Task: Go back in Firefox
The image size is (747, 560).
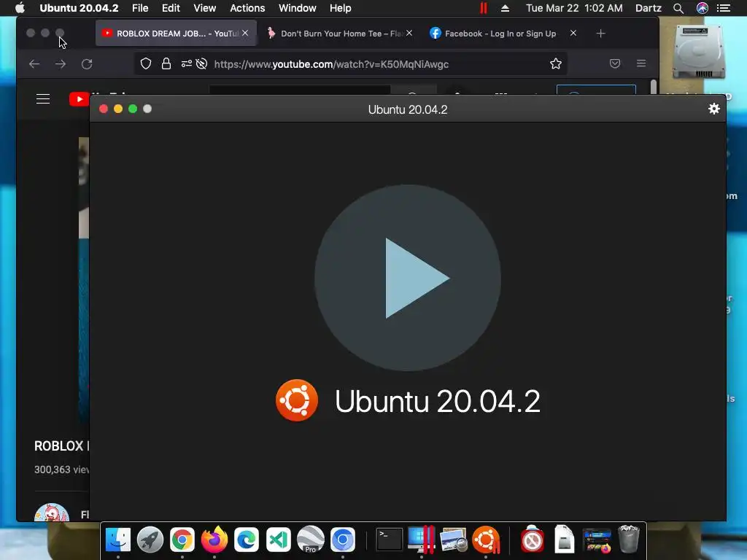Action: 34,64
